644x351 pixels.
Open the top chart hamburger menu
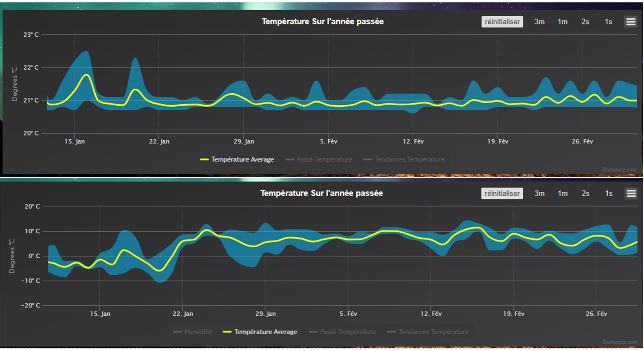(x=631, y=22)
